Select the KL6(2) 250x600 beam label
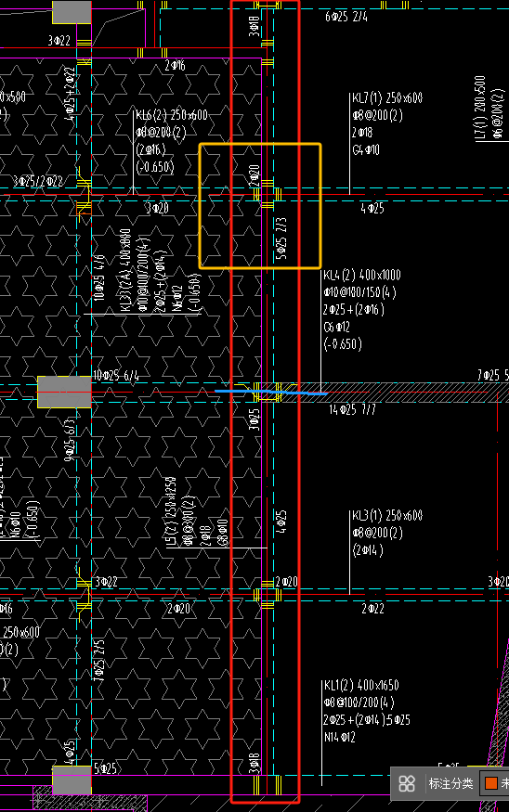The width and height of the screenshot is (509, 812). pos(172,115)
